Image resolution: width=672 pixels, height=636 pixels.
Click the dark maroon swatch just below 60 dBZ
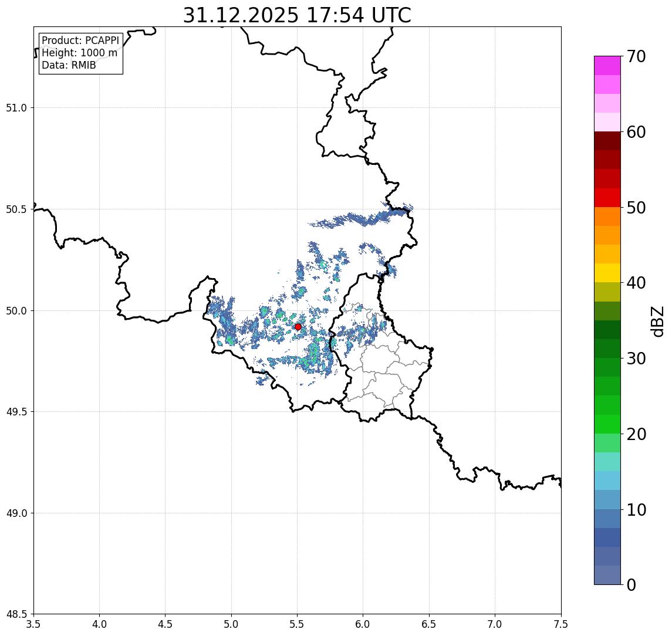coord(607,141)
